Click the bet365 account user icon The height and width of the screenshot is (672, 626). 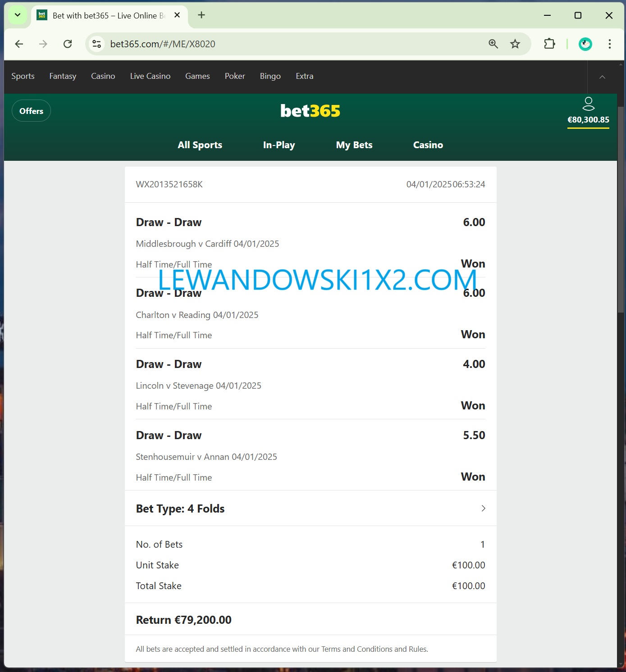pyautogui.click(x=588, y=104)
